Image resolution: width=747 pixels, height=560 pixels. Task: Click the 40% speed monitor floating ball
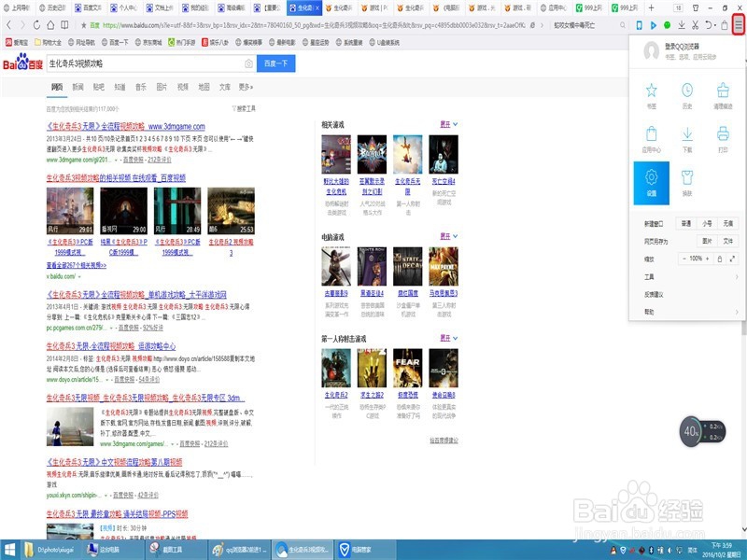point(691,431)
